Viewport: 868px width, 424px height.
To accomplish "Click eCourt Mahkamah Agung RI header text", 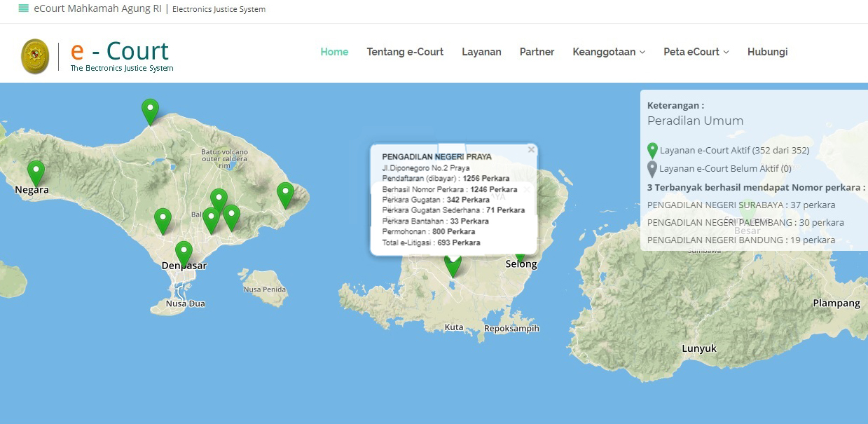I will tap(97, 9).
